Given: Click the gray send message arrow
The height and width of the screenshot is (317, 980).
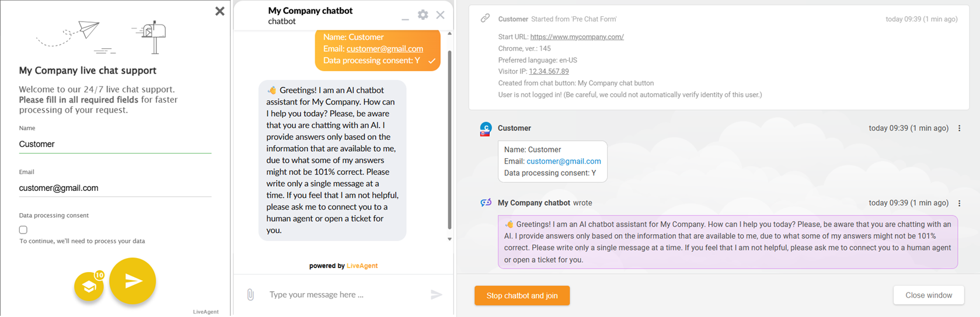Looking at the screenshot, I should pyautogui.click(x=436, y=295).
